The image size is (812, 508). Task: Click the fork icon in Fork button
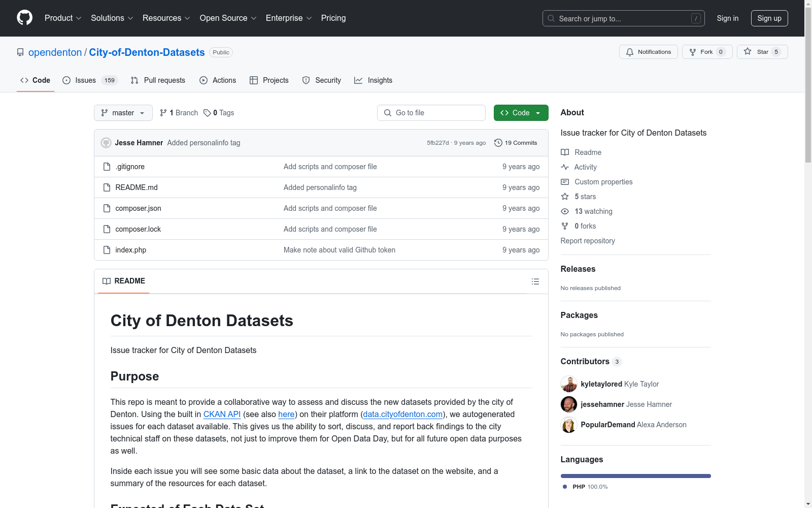(693, 52)
